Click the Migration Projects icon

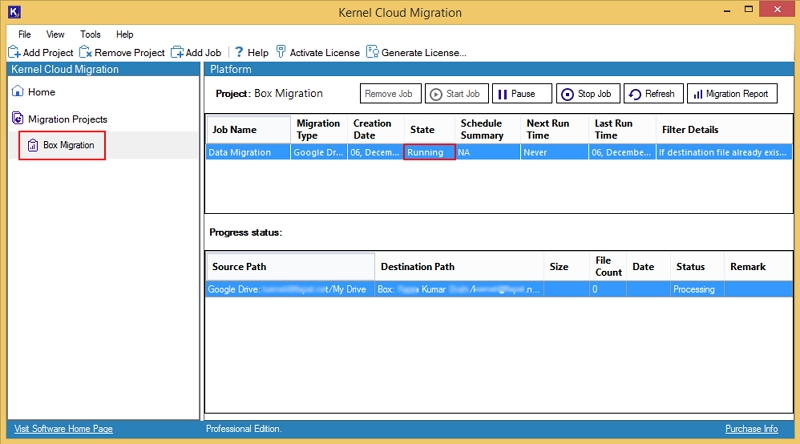pos(18,118)
